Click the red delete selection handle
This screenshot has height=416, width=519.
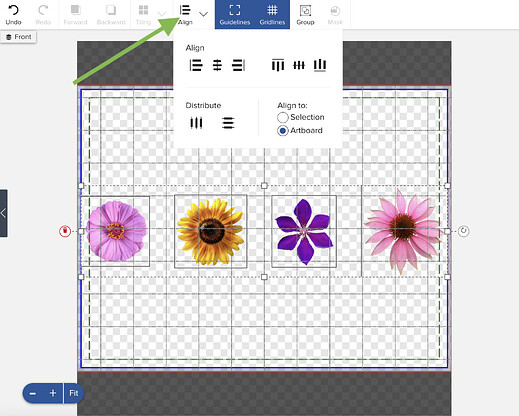[65, 231]
